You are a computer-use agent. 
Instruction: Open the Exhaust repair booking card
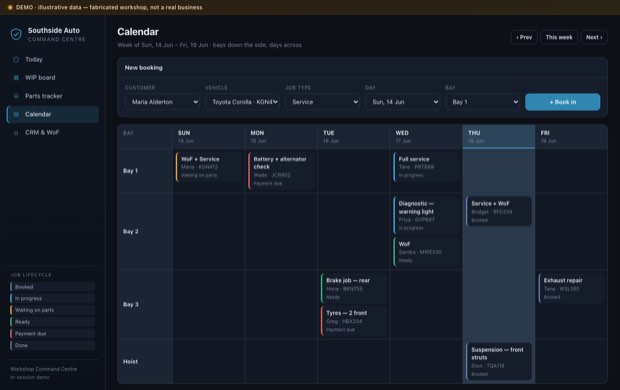click(x=571, y=288)
